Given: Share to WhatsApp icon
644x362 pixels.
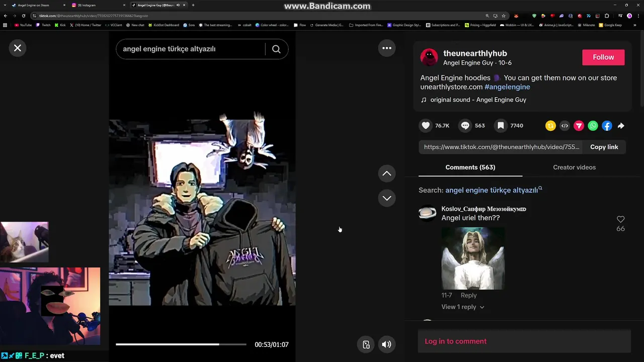Looking at the screenshot, I should click(x=593, y=126).
